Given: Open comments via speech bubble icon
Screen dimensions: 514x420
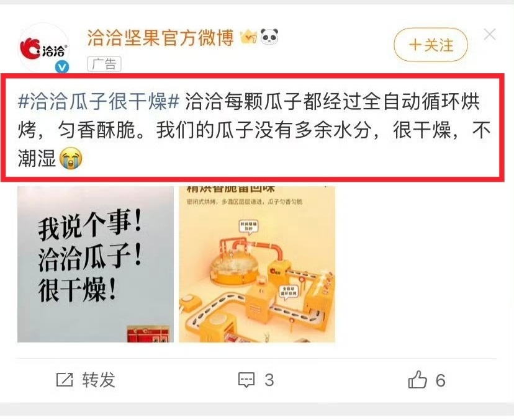Looking at the screenshot, I should (x=246, y=380).
